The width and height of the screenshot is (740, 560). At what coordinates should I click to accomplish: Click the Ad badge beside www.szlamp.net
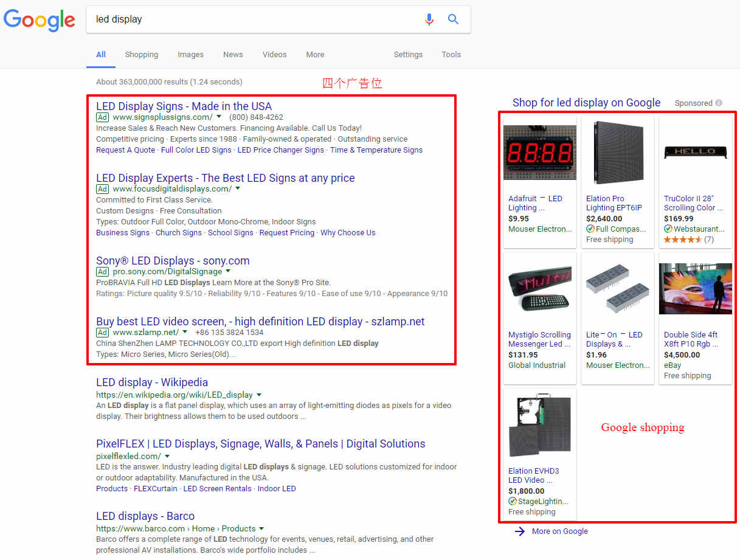pyautogui.click(x=103, y=332)
